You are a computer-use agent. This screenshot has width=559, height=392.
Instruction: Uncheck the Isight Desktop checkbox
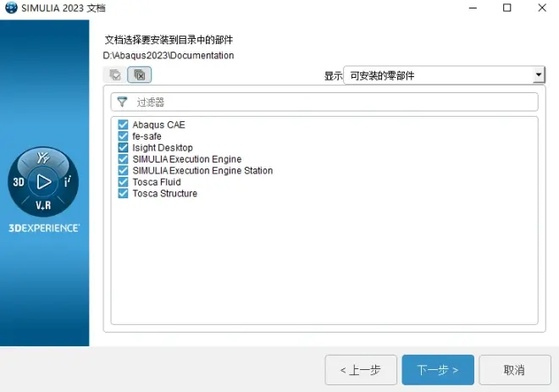123,147
